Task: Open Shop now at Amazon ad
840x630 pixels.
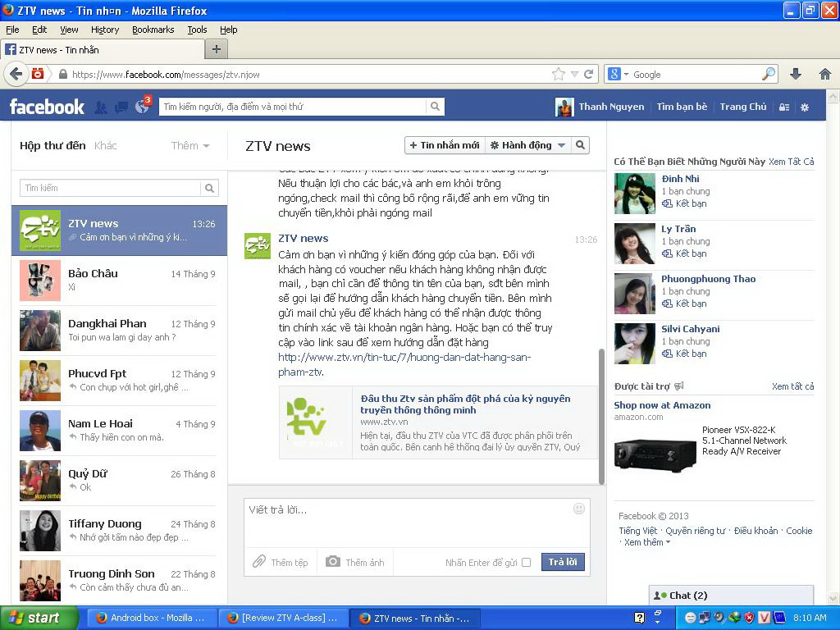Action: click(x=662, y=405)
